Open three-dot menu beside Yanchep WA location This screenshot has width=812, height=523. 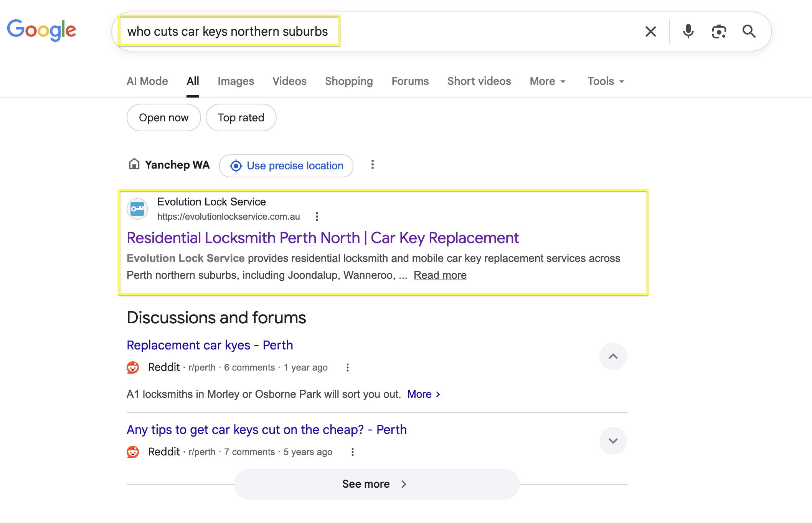[x=372, y=165]
